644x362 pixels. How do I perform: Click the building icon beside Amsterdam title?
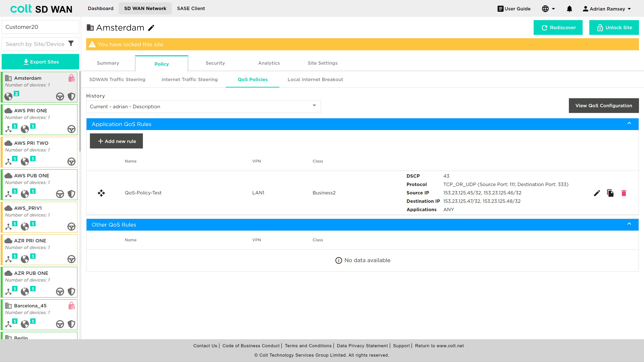click(x=90, y=27)
